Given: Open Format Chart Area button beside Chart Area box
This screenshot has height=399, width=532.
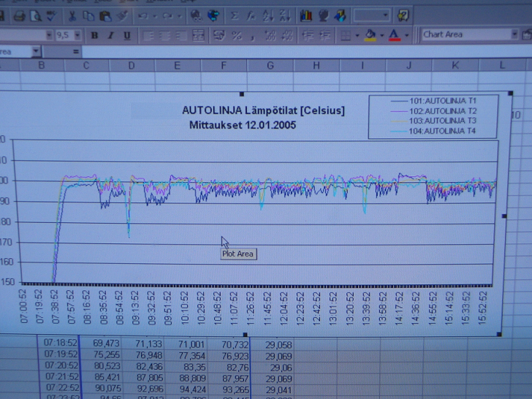Looking at the screenshot, I should click(527, 34).
